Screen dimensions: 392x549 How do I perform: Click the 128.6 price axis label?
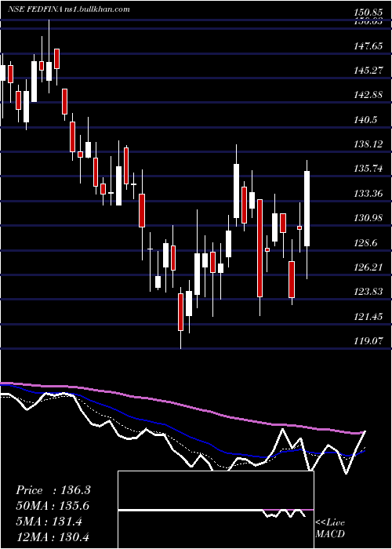tap(366, 242)
